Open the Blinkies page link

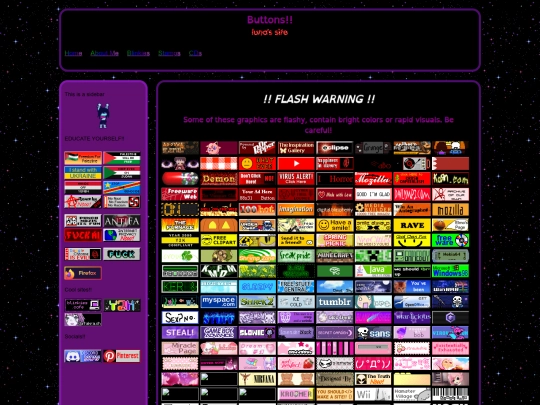138,53
